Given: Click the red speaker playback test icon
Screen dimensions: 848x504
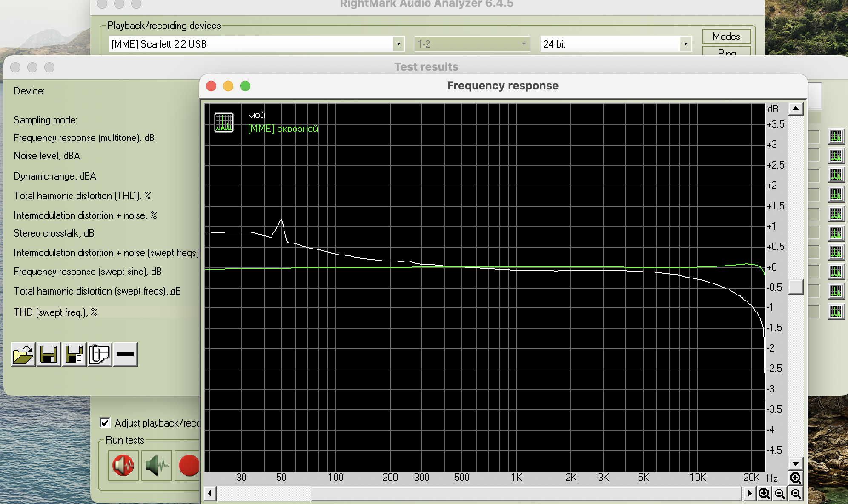Looking at the screenshot, I should (x=123, y=465).
